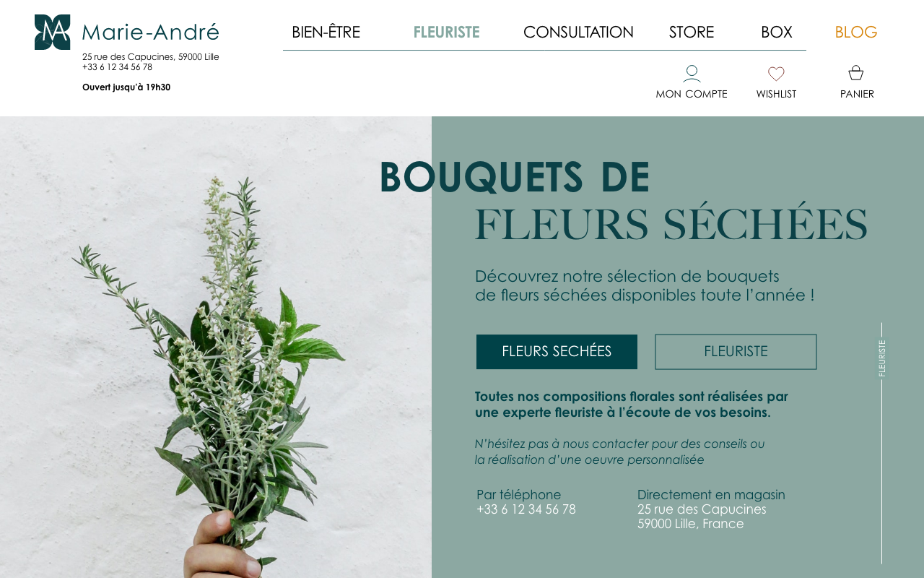Click the store address under Directement en magasin

(x=702, y=517)
